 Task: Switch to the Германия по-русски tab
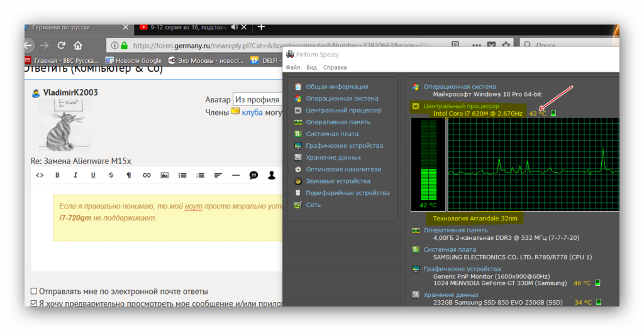[x=76, y=28]
